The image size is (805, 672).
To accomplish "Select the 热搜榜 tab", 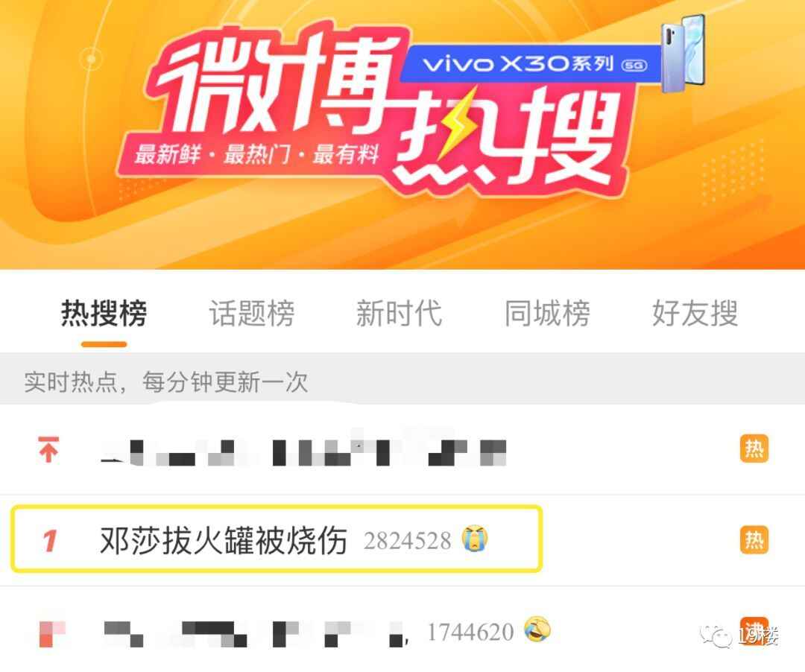I will pyautogui.click(x=104, y=313).
